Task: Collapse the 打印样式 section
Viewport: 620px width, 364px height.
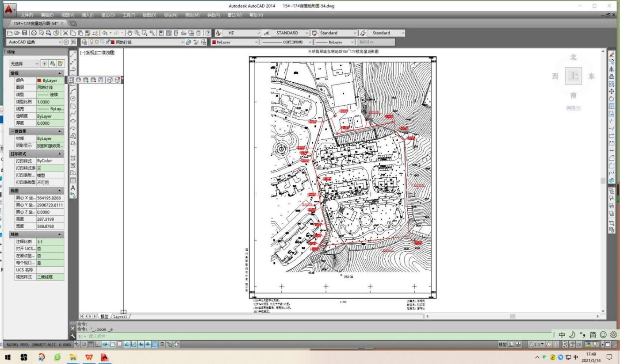Action: click(x=59, y=153)
